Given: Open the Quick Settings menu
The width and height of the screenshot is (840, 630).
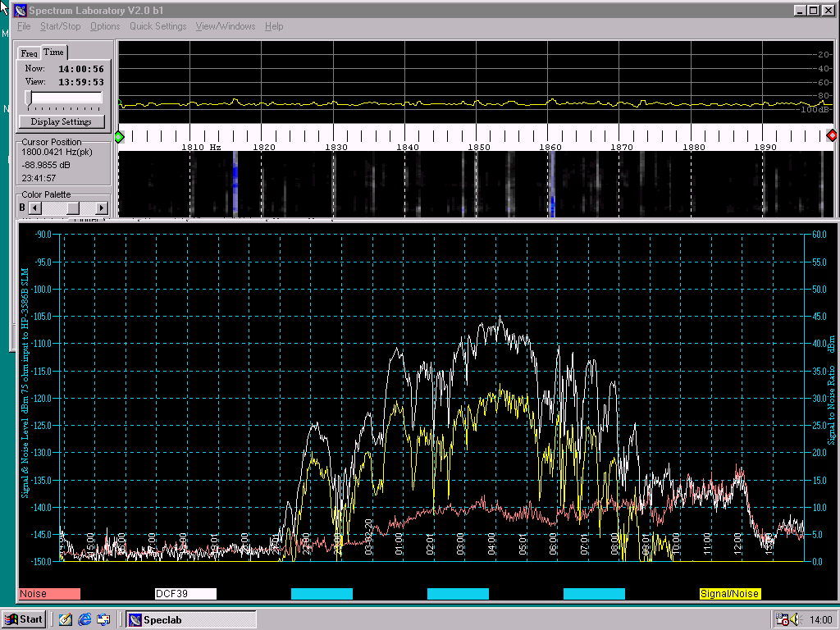Looking at the screenshot, I should click(x=158, y=26).
